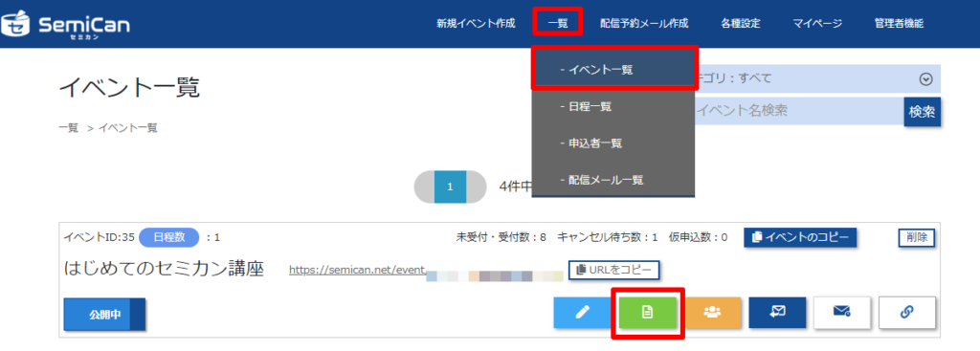Image resolution: width=980 pixels, height=351 pixels.
Task: Open the 一覧 menu in top navigation
Action: click(x=558, y=24)
